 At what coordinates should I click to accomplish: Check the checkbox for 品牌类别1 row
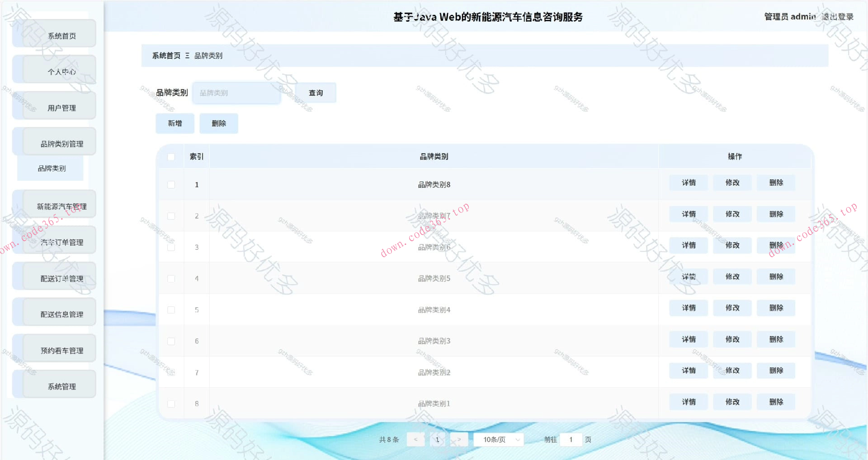pos(171,404)
